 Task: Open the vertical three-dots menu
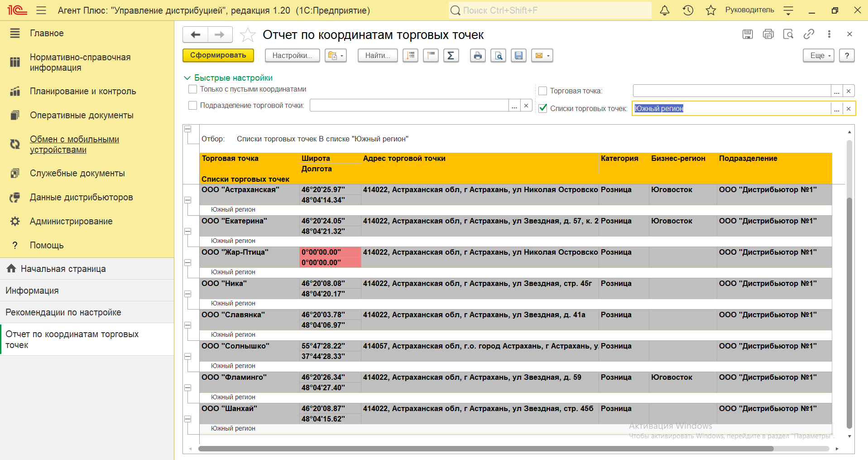click(829, 34)
